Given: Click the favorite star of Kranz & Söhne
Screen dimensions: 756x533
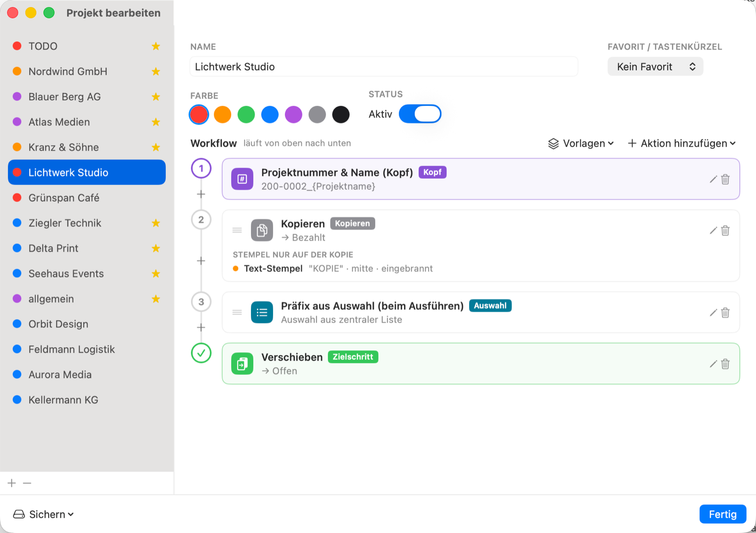Looking at the screenshot, I should tap(156, 147).
